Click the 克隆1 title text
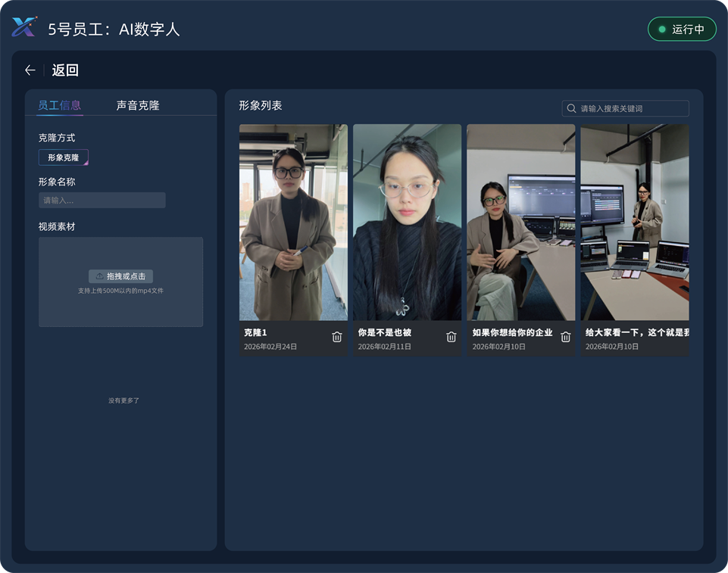The height and width of the screenshot is (573, 728). click(x=255, y=332)
